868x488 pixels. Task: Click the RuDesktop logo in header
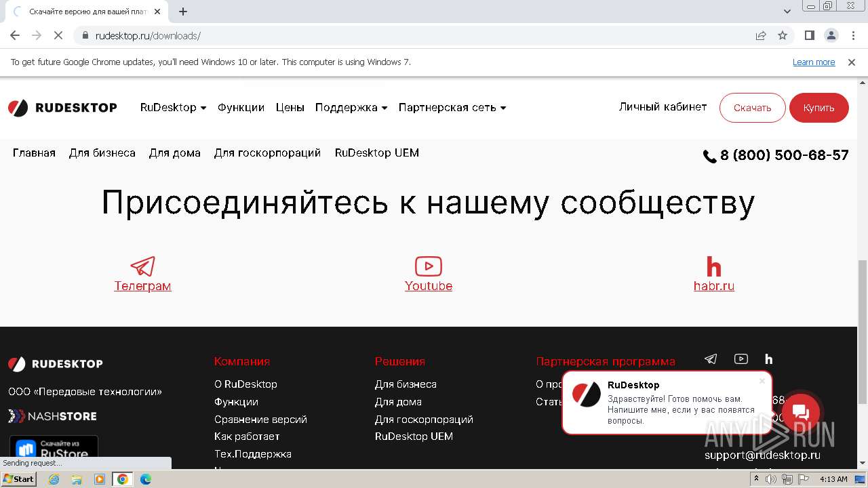tap(62, 108)
